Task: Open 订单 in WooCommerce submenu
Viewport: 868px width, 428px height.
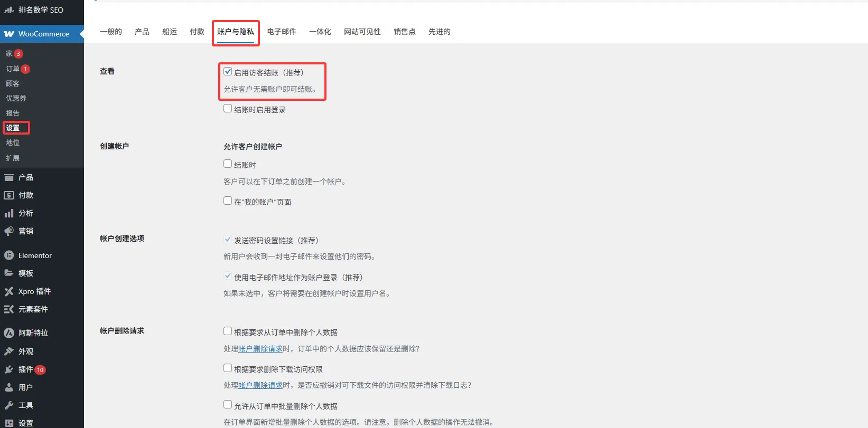Action: click(x=13, y=69)
